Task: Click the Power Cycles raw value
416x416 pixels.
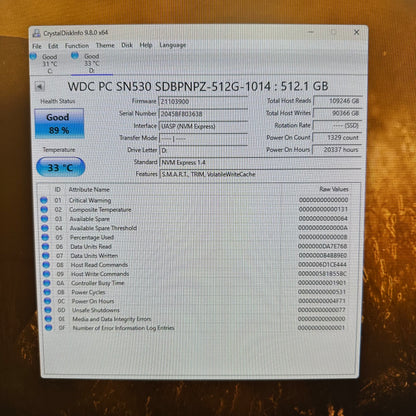Action: coord(322,292)
